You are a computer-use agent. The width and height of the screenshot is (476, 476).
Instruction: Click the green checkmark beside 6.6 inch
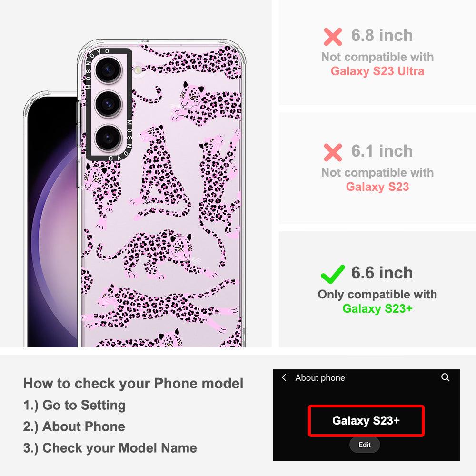tap(333, 274)
